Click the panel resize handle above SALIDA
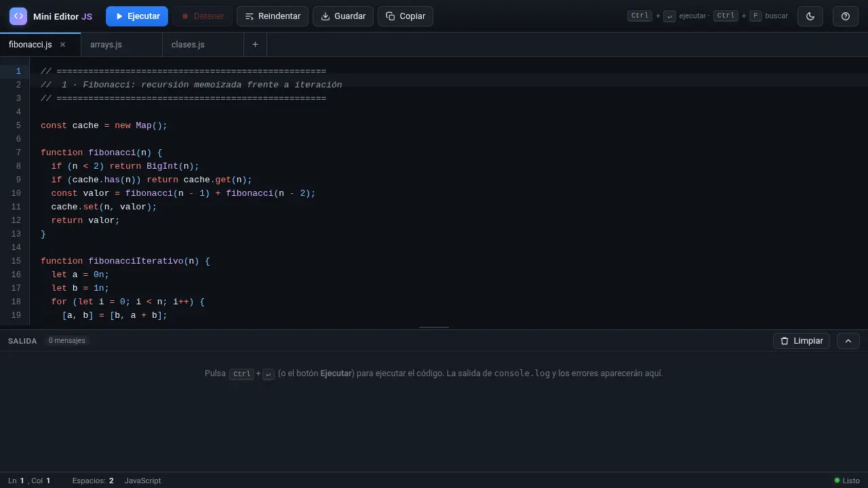Image resolution: width=868 pixels, height=488 pixels. pos(434,327)
